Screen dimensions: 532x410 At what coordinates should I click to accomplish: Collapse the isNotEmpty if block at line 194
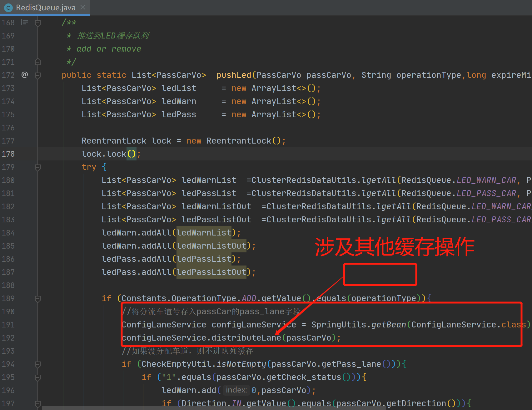pyautogui.click(x=38, y=364)
